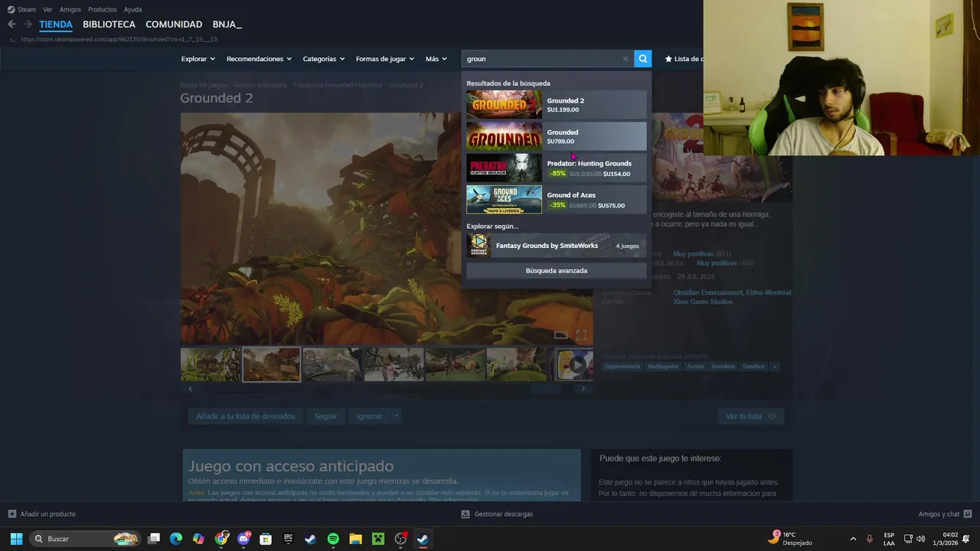This screenshot has height=551, width=980.
Task: Select the first screenshot thumbnail in strip
Action: click(211, 365)
